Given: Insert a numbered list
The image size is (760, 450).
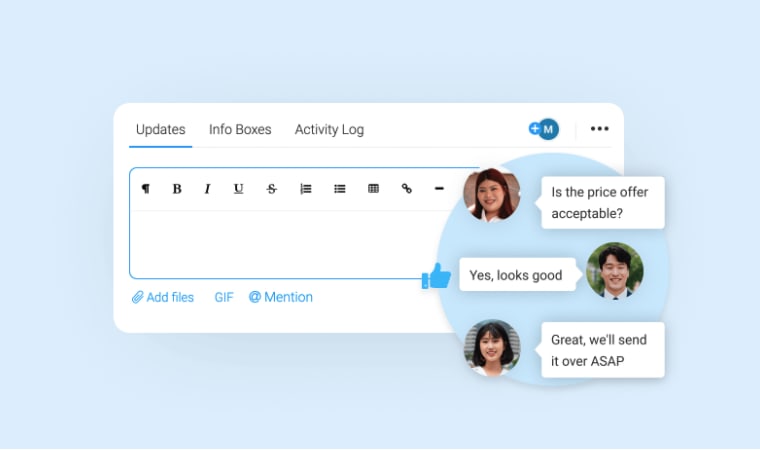Looking at the screenshot, I should (306, 189).
